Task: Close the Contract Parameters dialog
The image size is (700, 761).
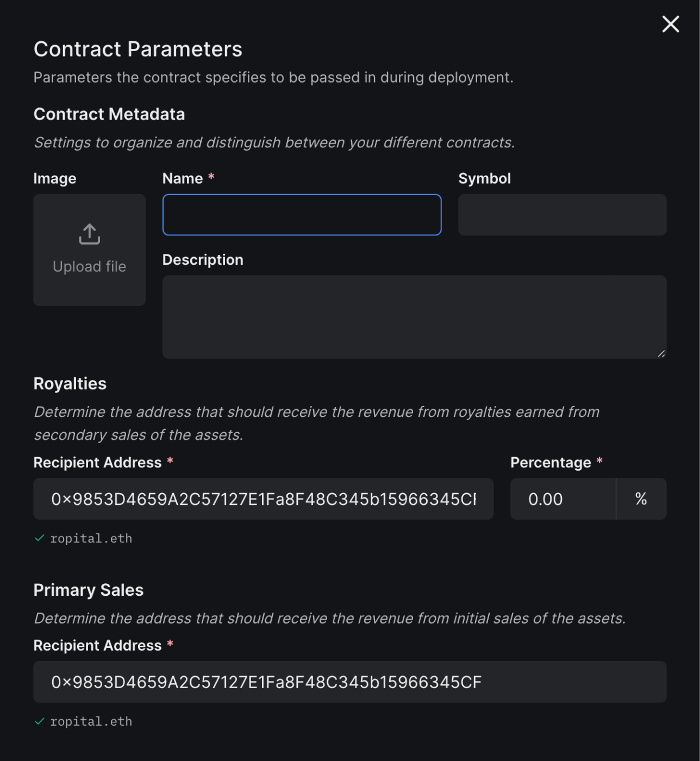Action: pyautogui.click(x=671, y=24)
